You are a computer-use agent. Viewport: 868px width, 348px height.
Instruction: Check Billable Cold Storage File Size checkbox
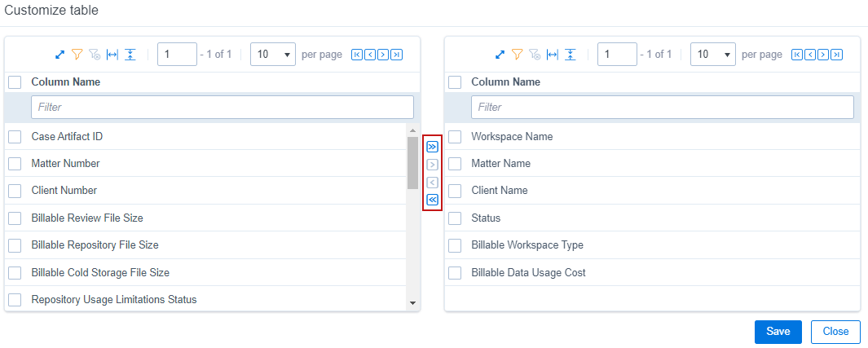click(x=15, y=273)
